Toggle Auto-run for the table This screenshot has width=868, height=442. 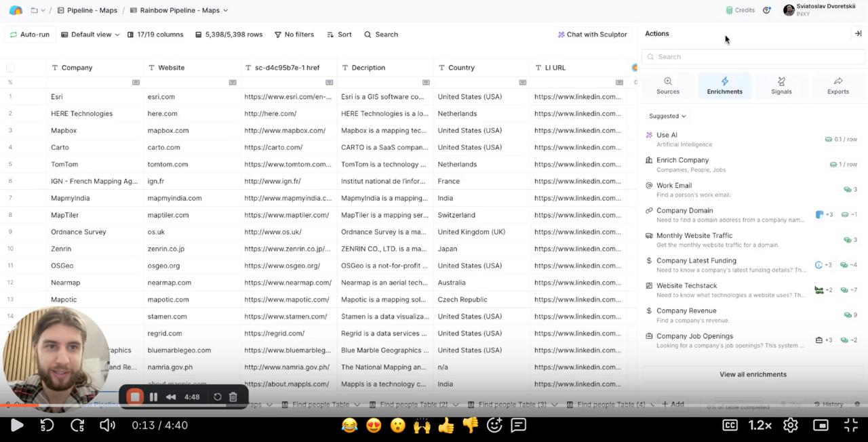click(x=30, y=35)
